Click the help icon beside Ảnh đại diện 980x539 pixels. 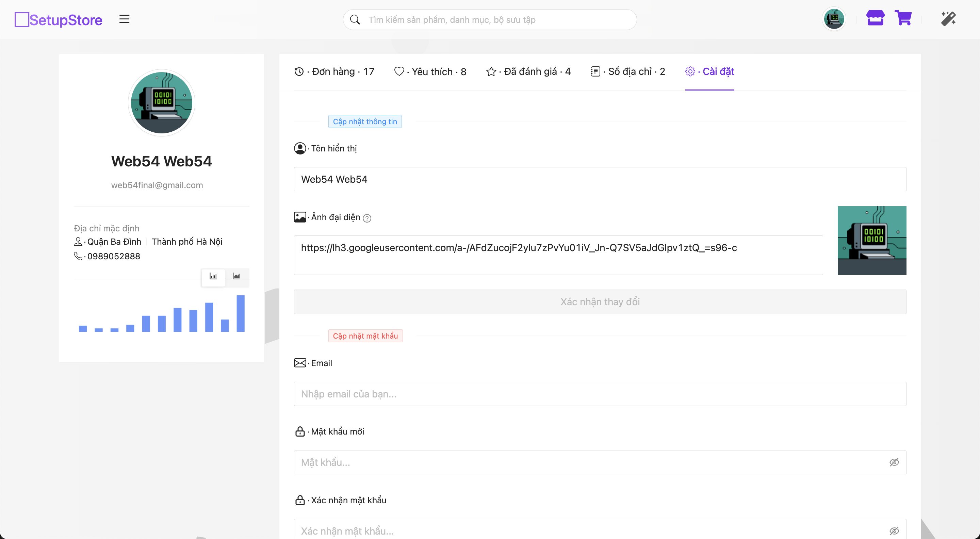367,218
